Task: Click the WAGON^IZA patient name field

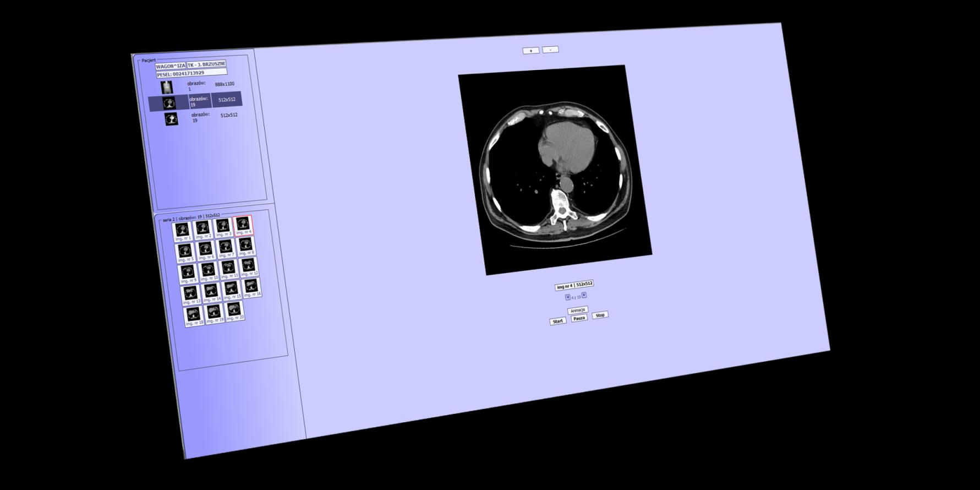Action: pos(171,66)
